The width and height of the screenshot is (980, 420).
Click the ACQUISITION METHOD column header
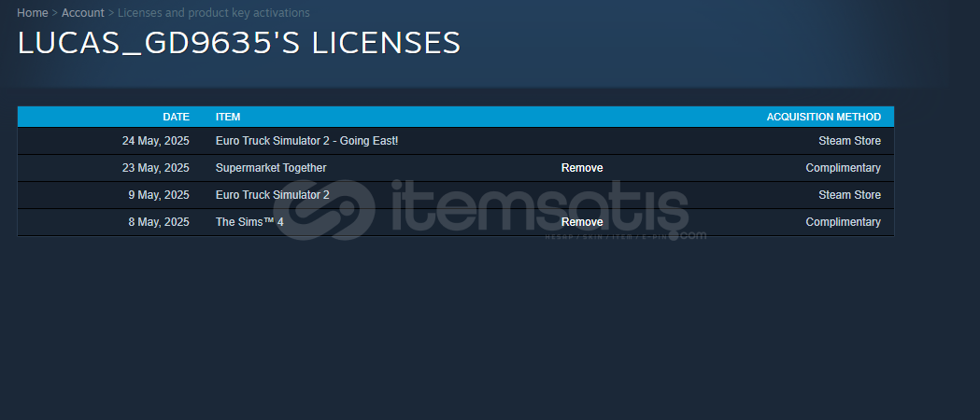click(824, 117)
